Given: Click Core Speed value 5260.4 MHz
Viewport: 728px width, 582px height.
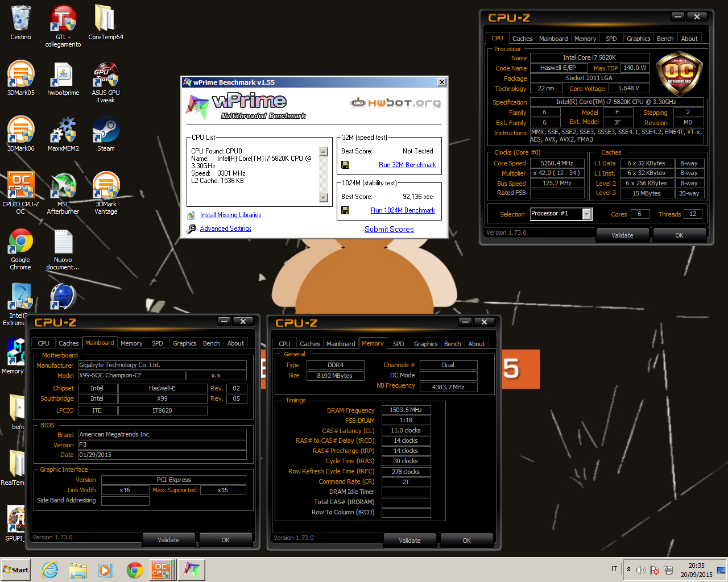Looking at the screenshot, I should (x=557, y=163).
